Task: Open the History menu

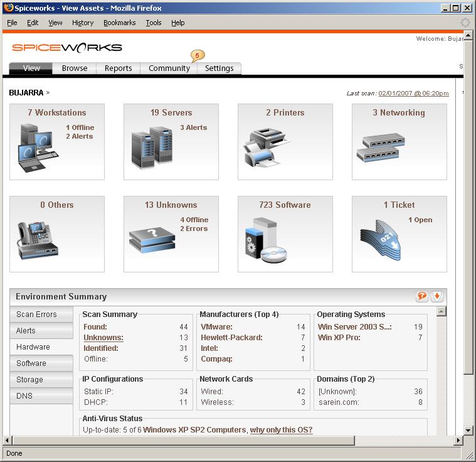Action: [83, 23]
